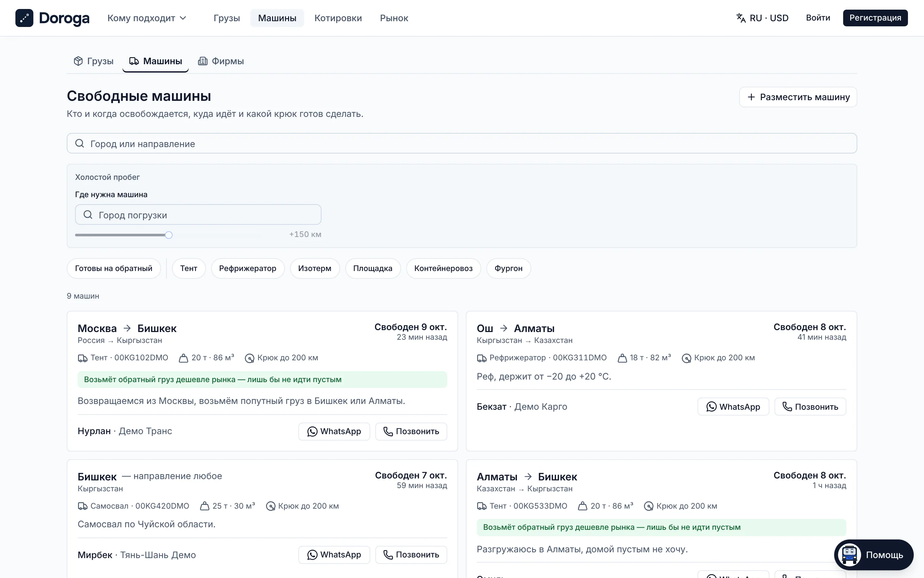Click the truck icon next to Рефрижератор · 00KG311DMO
This screenshot has width=924, height=578.
tap(482, 358)
